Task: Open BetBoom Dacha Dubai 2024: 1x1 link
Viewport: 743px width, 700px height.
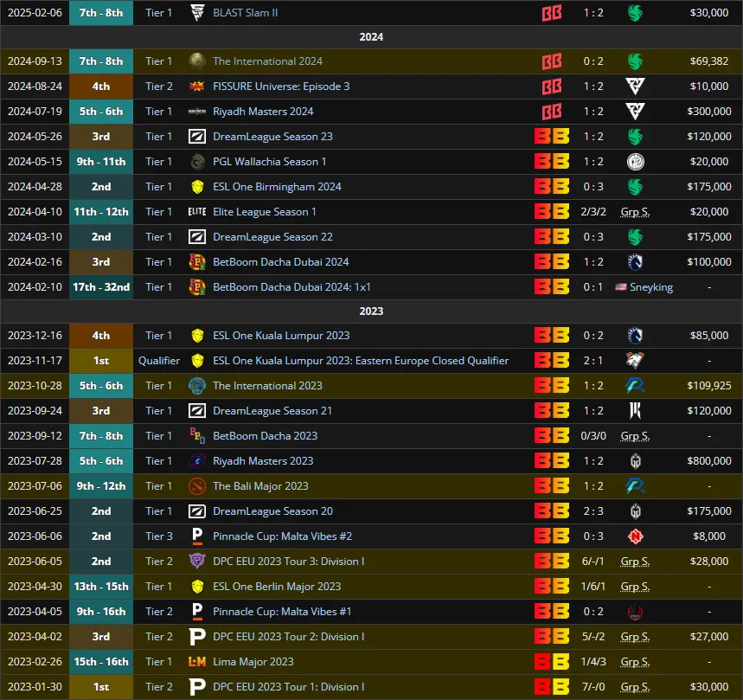Action: [291, 287]
